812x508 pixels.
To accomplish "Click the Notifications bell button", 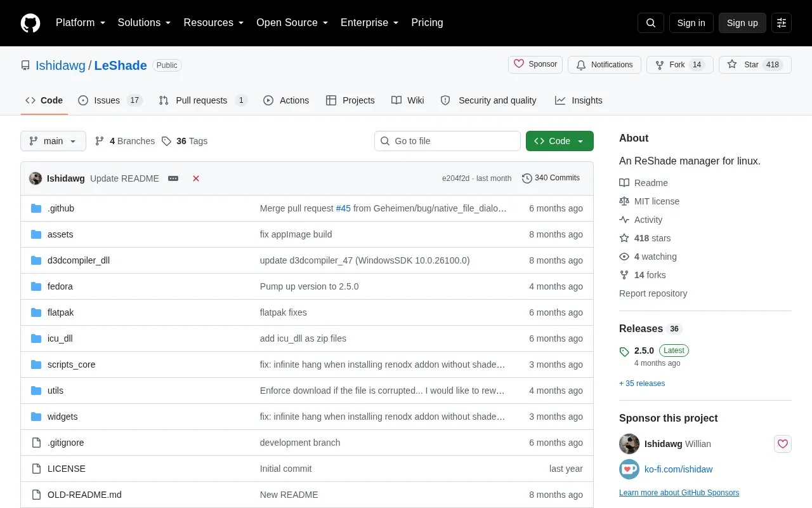I will 605,65.
